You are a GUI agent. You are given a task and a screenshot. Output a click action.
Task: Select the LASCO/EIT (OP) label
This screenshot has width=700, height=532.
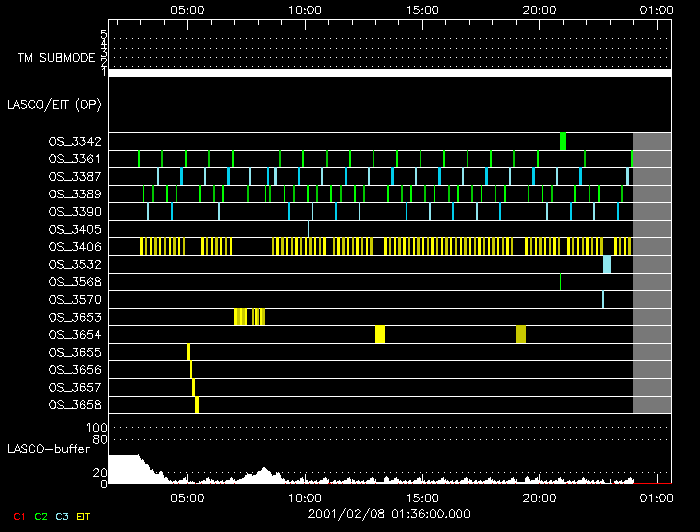(x=54, y=104)
